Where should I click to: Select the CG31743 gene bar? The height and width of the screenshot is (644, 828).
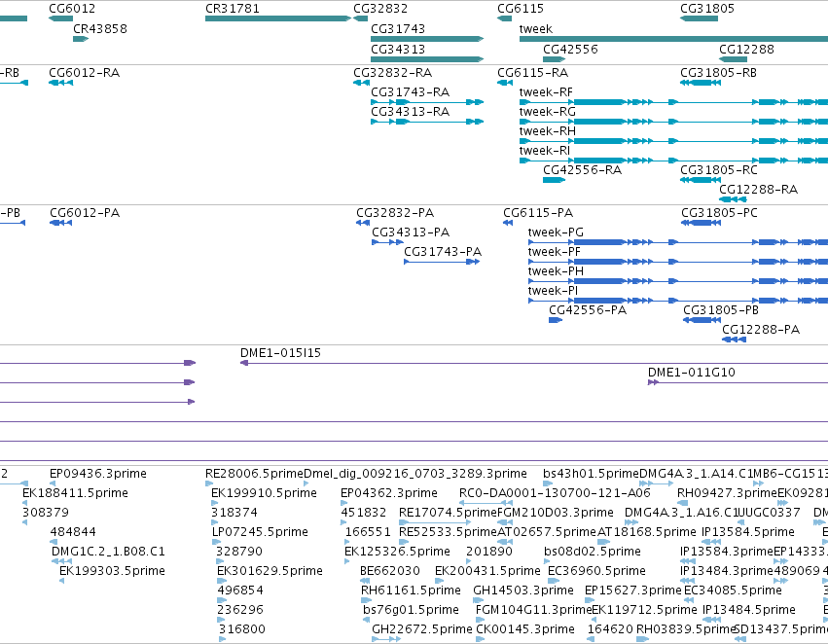[427, 39]
